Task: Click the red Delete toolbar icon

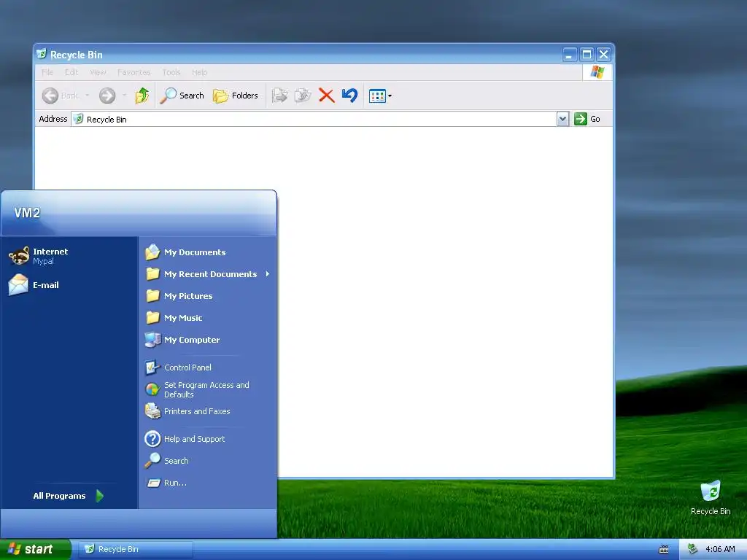Action: pyautogui.click(x=326, y=96)
